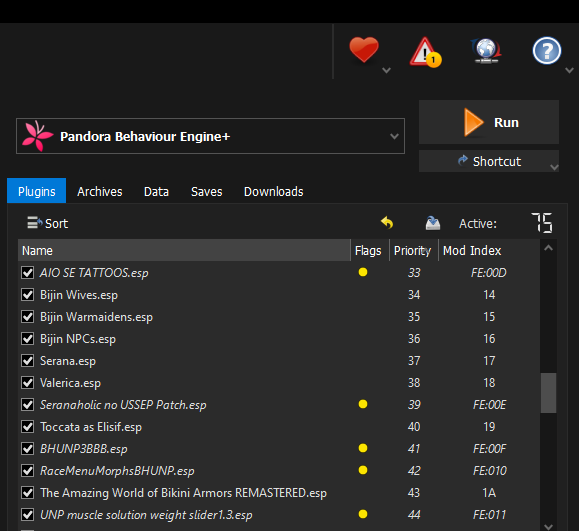Open the Saves tab
The image size is (579, 531).
coord(206,191)
